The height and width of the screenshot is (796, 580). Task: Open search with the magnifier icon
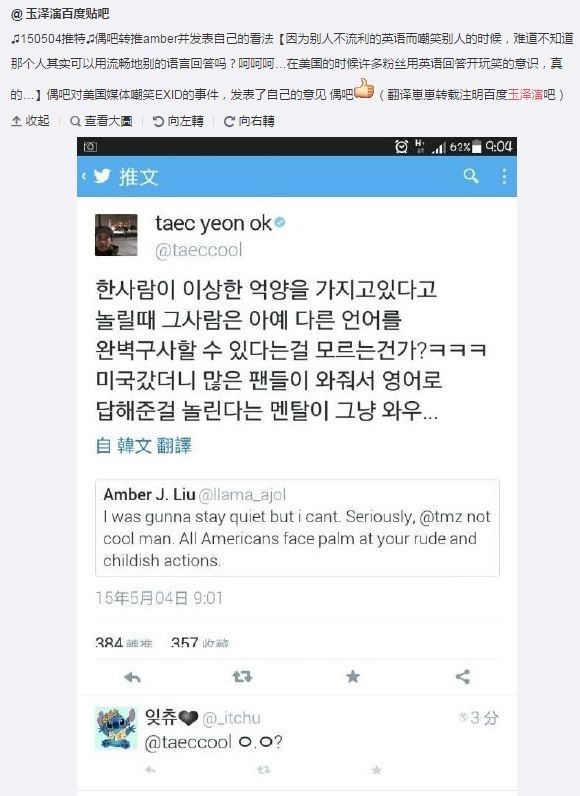click(471, 176)
